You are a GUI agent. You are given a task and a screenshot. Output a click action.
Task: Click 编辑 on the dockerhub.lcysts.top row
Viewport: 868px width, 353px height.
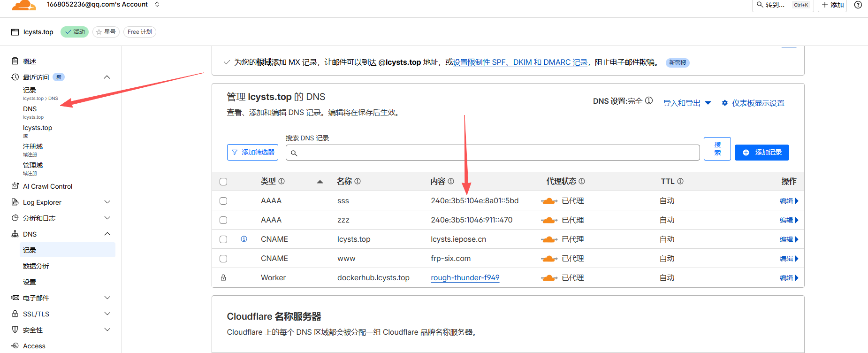(789, 278)
